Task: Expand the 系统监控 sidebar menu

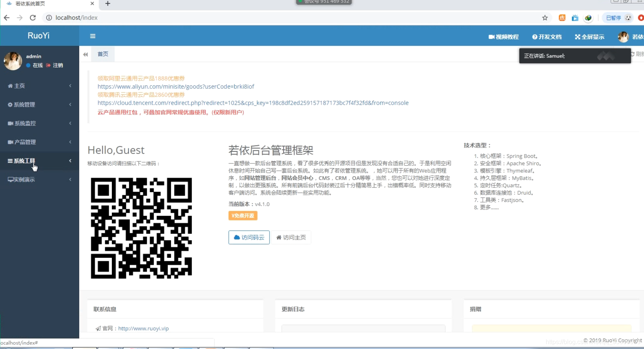Action: coord(40,123)
